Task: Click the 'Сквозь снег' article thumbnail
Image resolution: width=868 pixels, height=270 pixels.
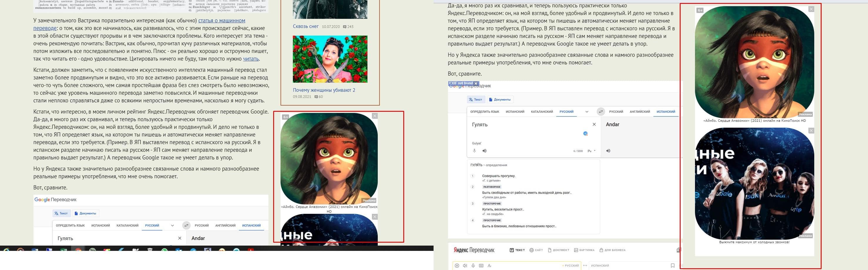Action: pyautogui.click(x=330, y=9)
